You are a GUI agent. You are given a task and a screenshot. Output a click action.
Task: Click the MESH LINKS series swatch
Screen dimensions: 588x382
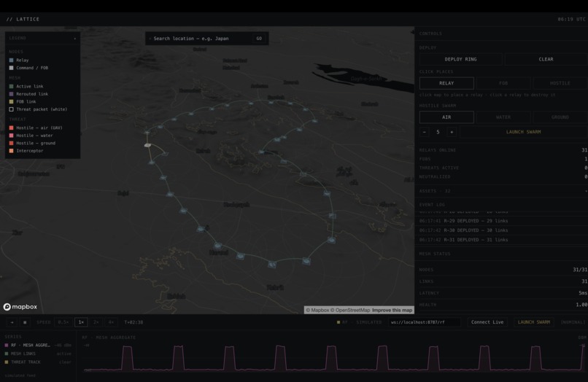coord(7,354)
